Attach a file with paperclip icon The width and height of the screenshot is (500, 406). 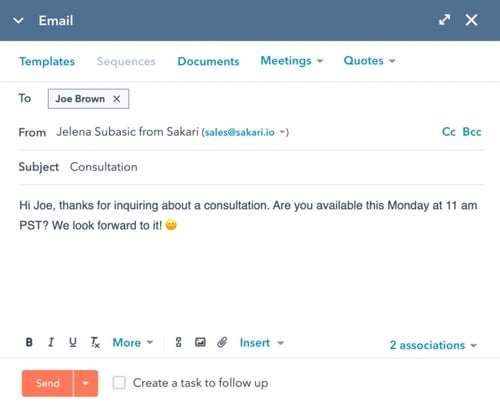tap(222, 342)
